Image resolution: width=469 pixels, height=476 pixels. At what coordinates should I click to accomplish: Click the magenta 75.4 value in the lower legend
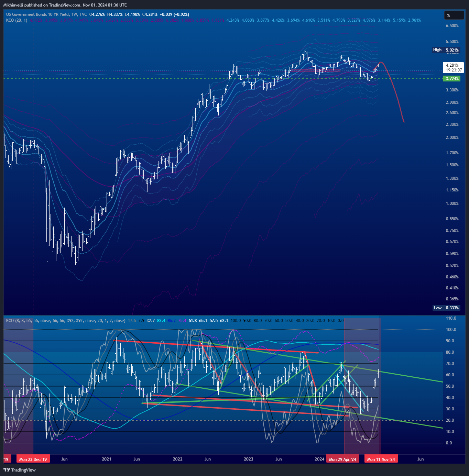182,321
